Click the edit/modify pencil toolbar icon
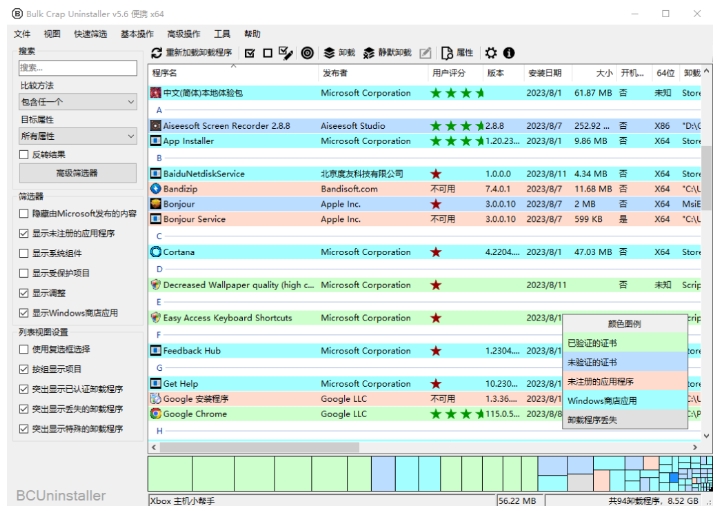Screen dimensions: 725x511 click(425, 53)
